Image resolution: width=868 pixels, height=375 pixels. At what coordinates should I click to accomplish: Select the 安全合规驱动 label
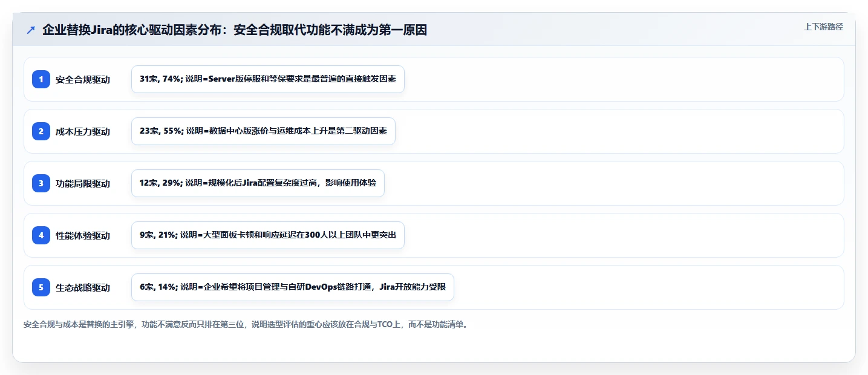coord(83,80)
